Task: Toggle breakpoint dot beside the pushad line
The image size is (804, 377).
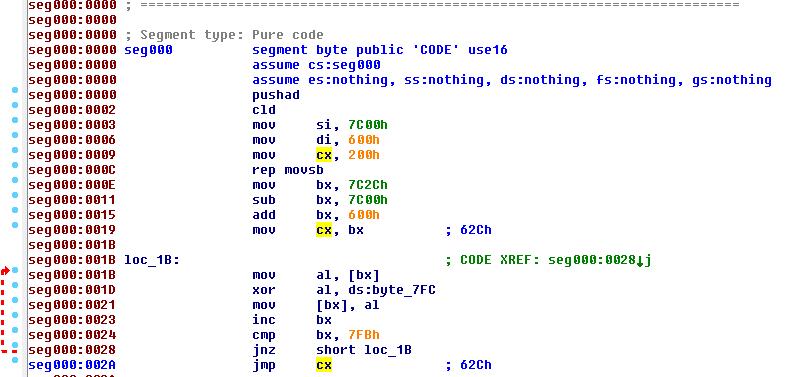Action: 15,90
